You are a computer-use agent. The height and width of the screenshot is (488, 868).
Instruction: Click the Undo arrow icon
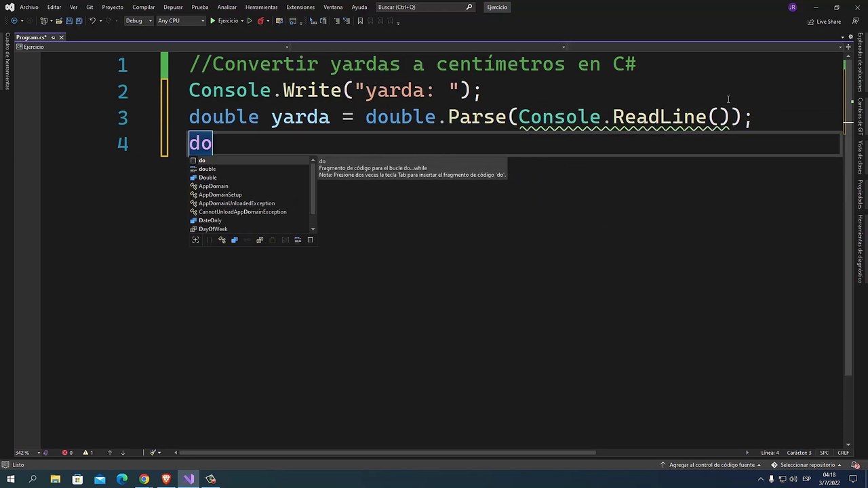pyautogui.click(x=92, y=21)
